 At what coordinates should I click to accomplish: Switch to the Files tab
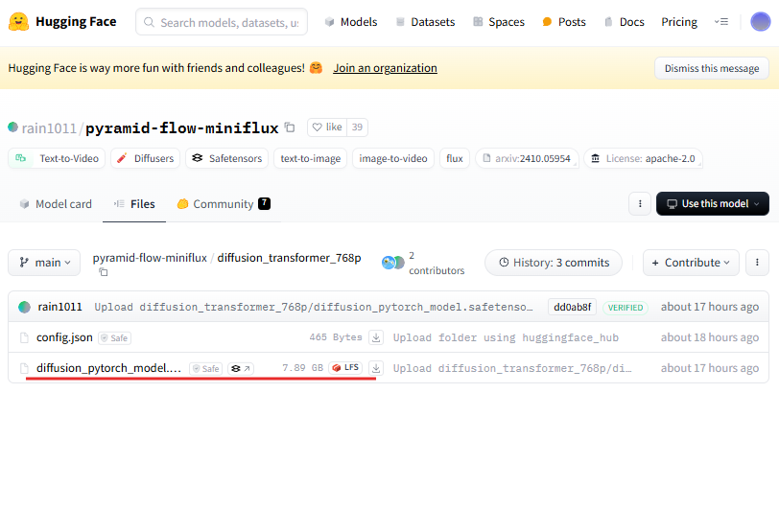[x=134, y=204]
